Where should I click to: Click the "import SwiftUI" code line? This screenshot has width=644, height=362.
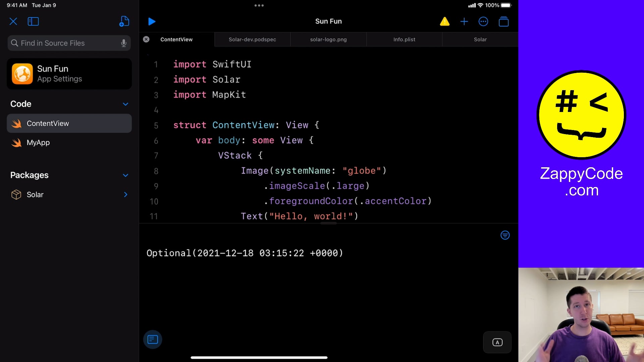point(212,64)
